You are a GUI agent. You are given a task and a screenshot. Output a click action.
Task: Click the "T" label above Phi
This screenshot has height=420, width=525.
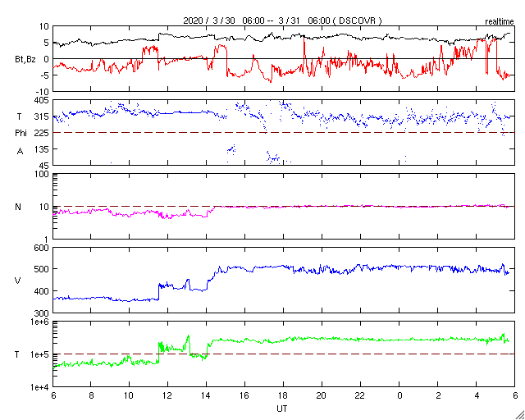20,116
